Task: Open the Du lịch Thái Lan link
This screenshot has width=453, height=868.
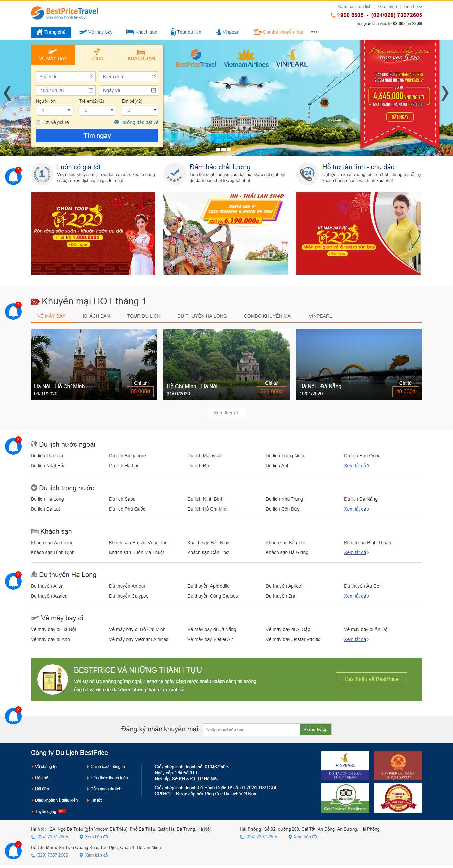Action: click(47, 456)
